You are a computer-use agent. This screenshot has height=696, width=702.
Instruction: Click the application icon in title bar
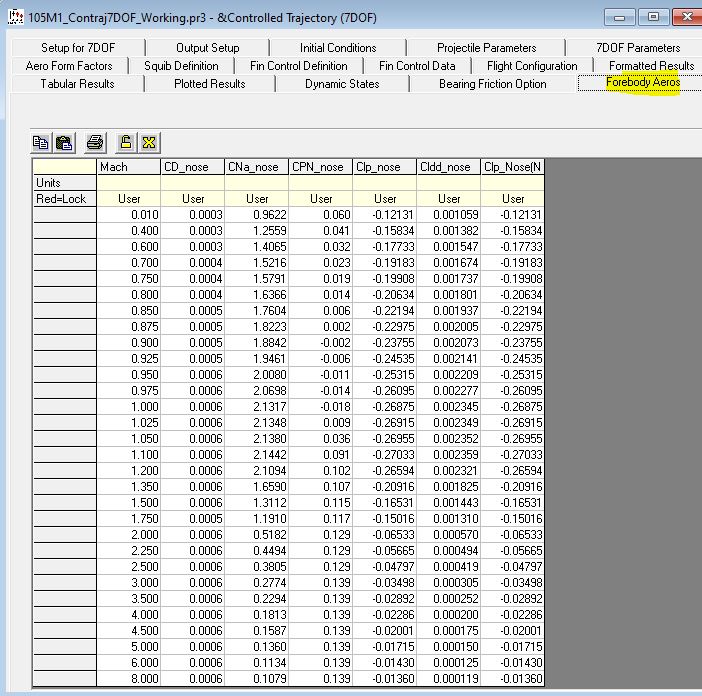pos(14,17)
